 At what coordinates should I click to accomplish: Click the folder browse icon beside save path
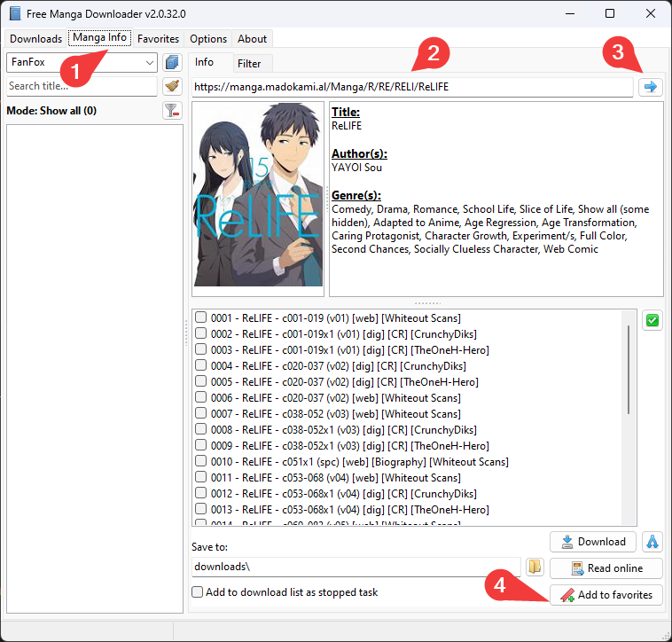[x=535, y=567]
